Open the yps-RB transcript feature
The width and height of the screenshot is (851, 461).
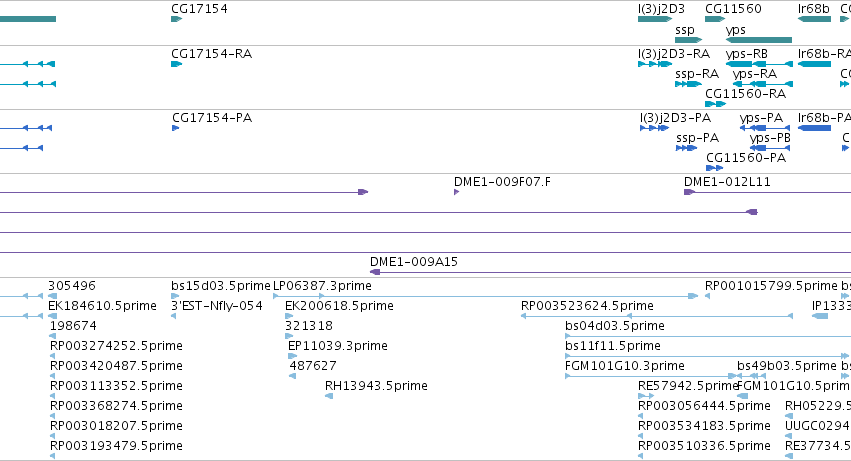tap(759, 64)
